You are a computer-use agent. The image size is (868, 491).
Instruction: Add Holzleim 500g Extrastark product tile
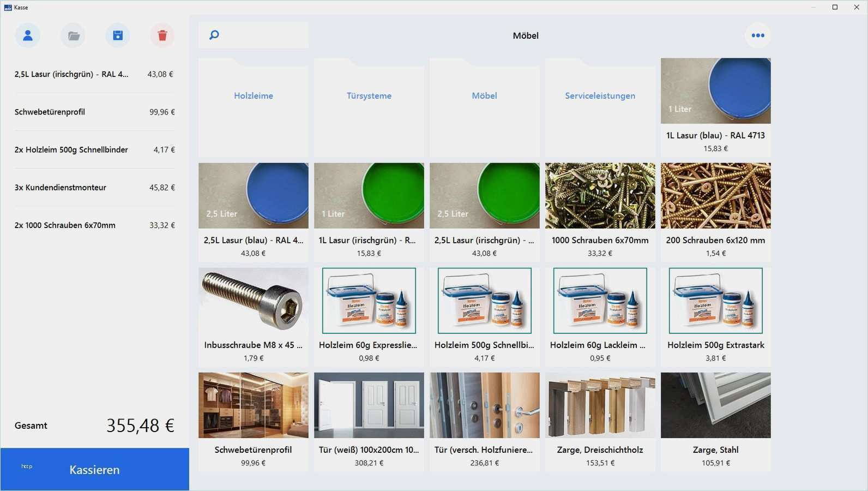pyautogui.click(x=716, y=317)
